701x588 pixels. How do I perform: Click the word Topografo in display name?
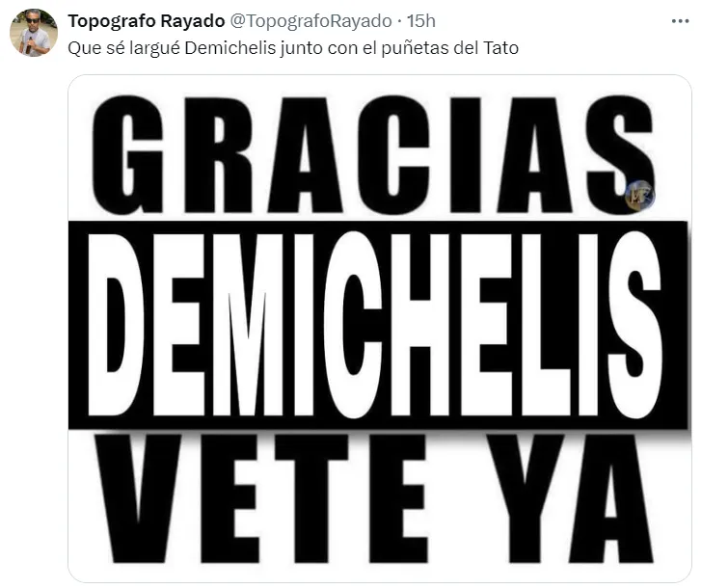coord(112,21)
